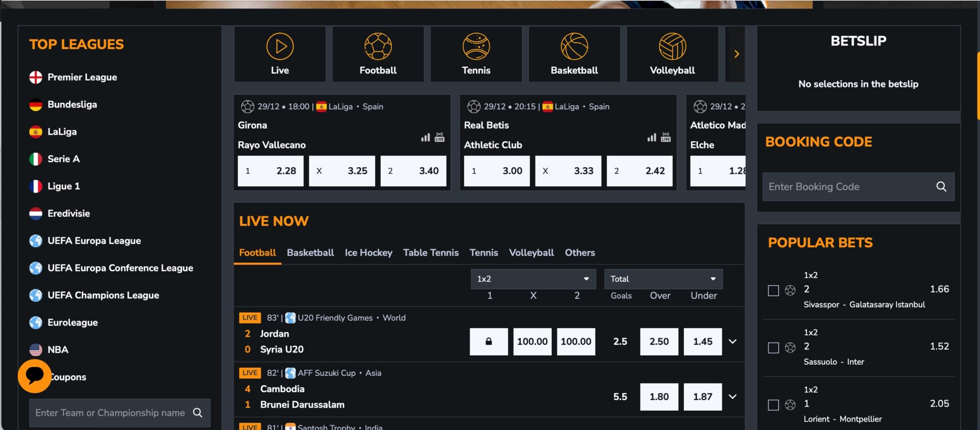Select the Volleyball category icon

click(672, 54)
